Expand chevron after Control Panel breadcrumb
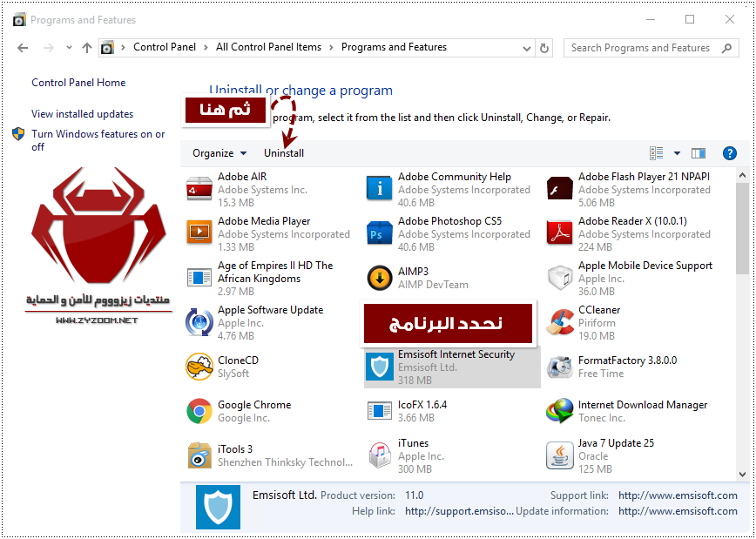756x539 pixels. pyautogui.click(x=206, y=47)
